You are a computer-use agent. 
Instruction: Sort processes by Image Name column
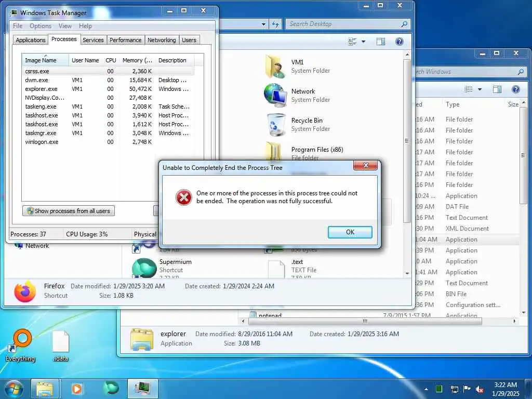(x=46, y=60)
